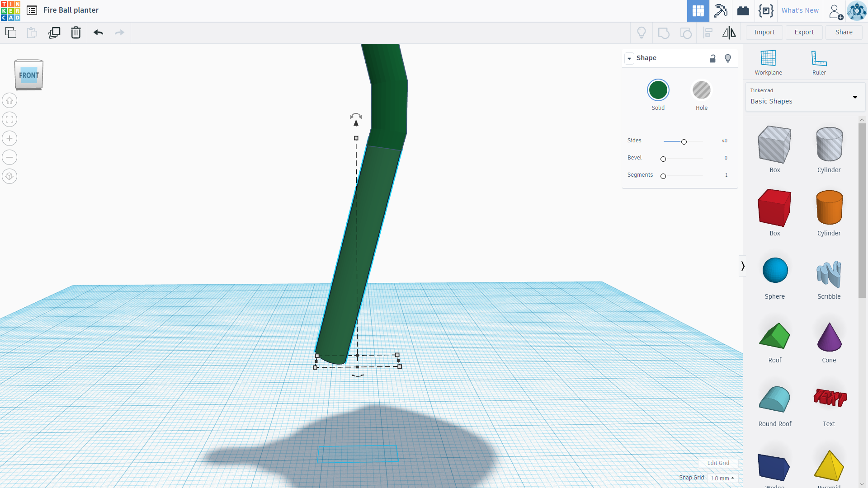Click the Sides value 40 field
The image size is (868, 488).
pyautogui.click(x=724, y=141)
